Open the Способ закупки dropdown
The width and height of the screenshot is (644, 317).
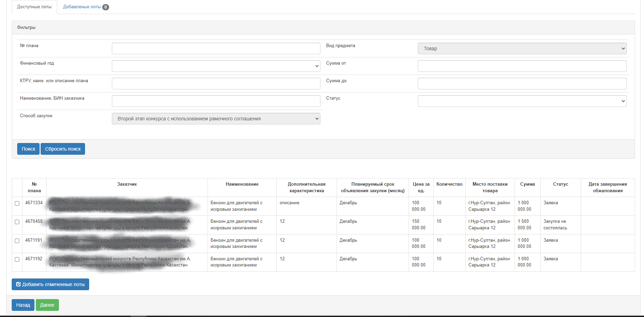click(x=216, y=119)
